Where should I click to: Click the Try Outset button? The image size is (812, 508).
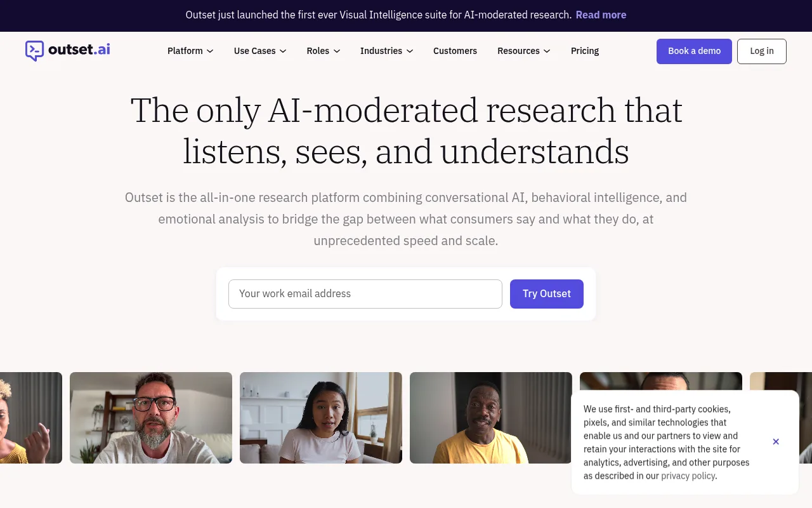point(547,294)
